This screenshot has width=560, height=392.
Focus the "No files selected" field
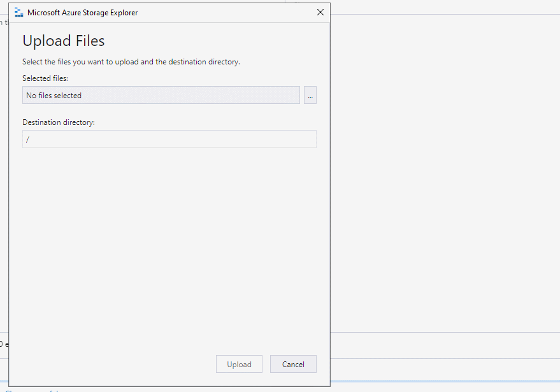[162, 94]
